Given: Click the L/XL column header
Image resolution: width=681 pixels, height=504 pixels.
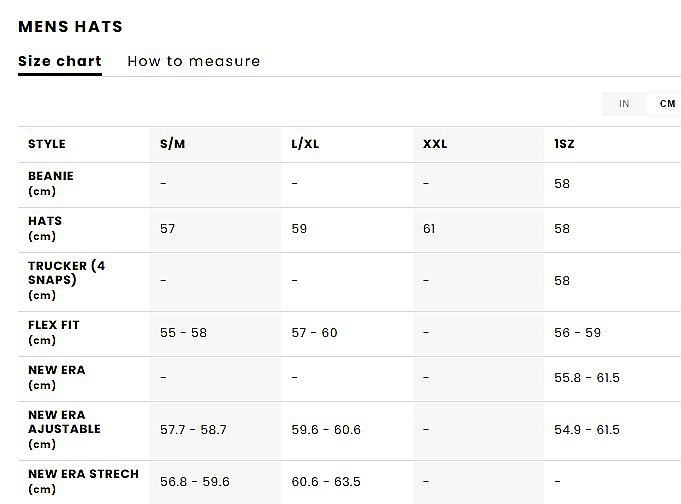Looking at the screenshot, I should 305,144.
